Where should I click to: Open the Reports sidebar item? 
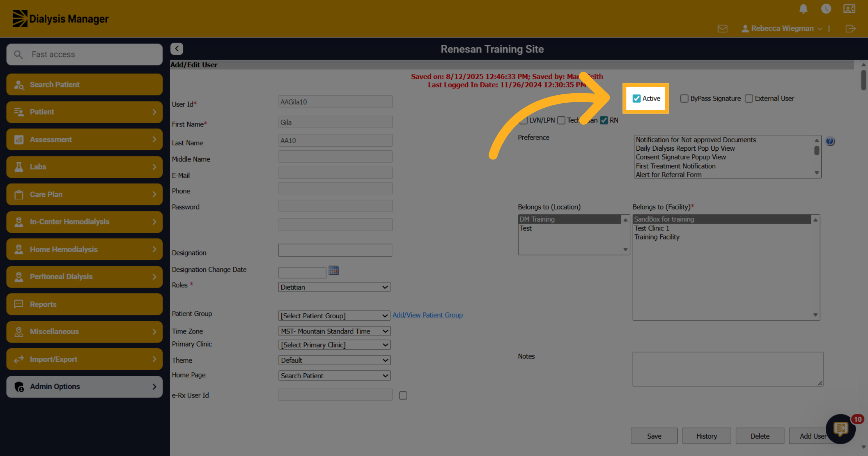pos(84,304)
